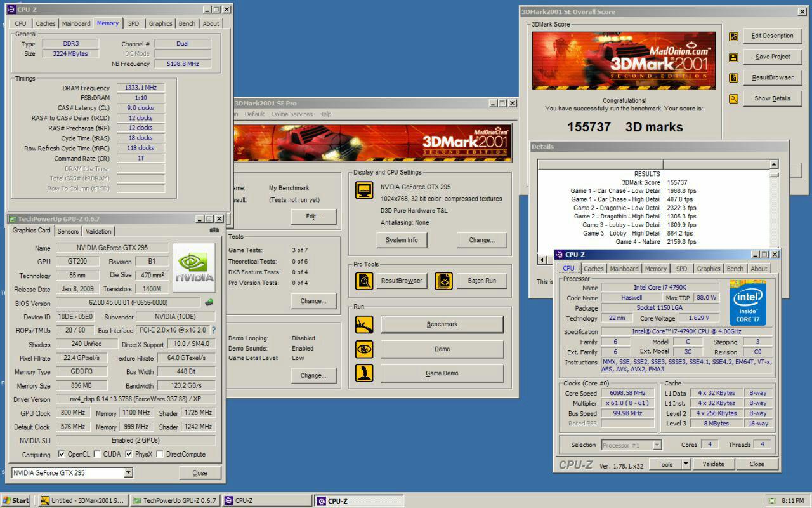Click the GPU-Z screenshot camera icon
Image resolution: width=812 pixels, height=508 pixels.
(214, 230)
